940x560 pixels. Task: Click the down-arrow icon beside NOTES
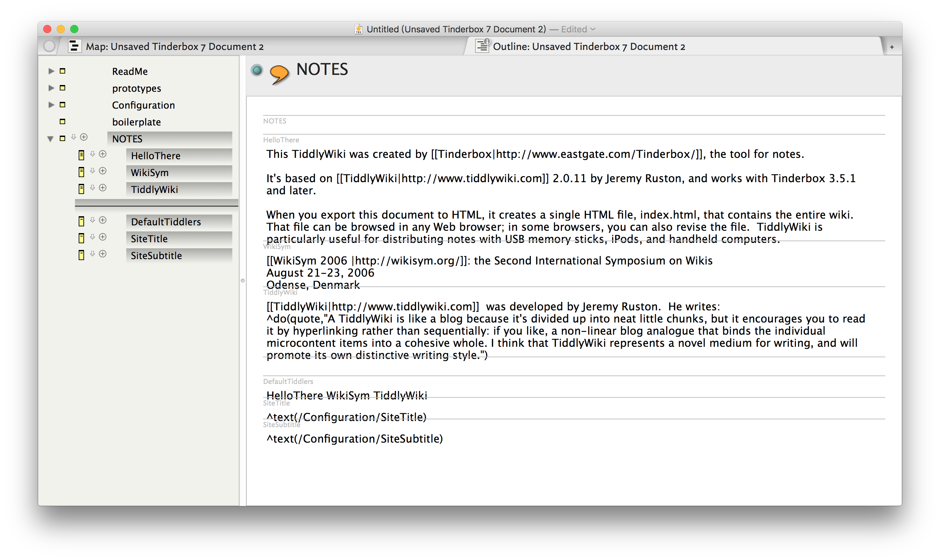(x=74, y=137)
